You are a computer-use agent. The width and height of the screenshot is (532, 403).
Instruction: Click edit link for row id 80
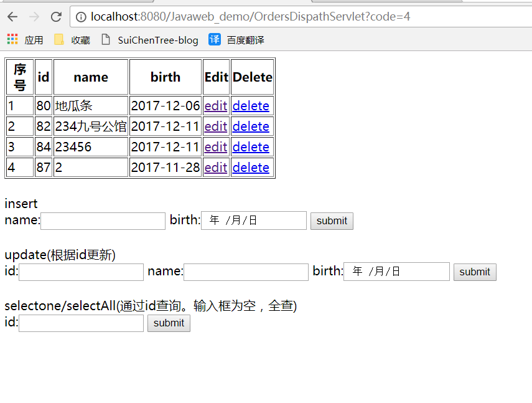click(215, 106)
